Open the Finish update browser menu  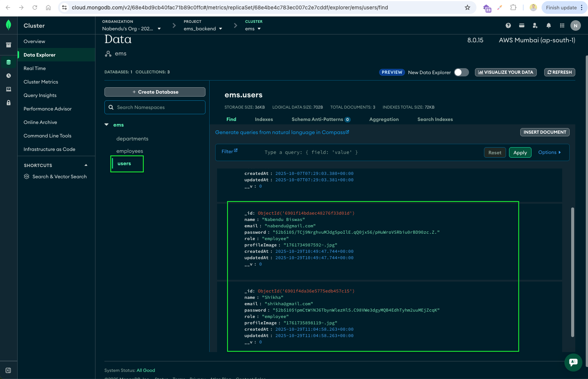[x=564, y=7]
